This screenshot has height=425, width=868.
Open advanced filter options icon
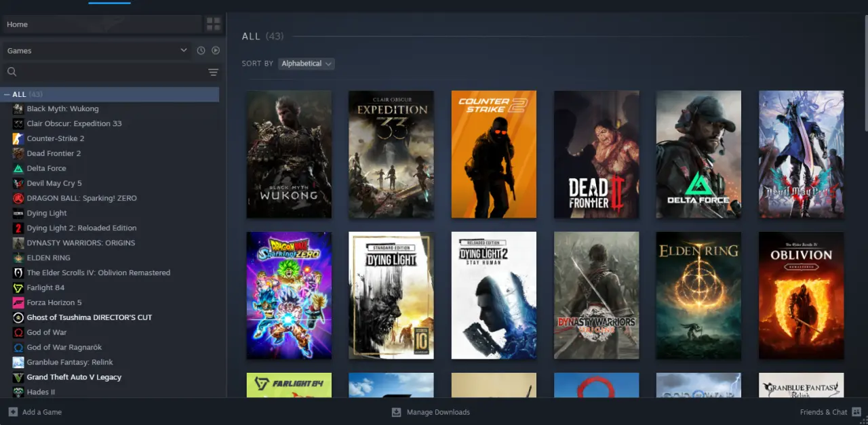click(213, 72)
